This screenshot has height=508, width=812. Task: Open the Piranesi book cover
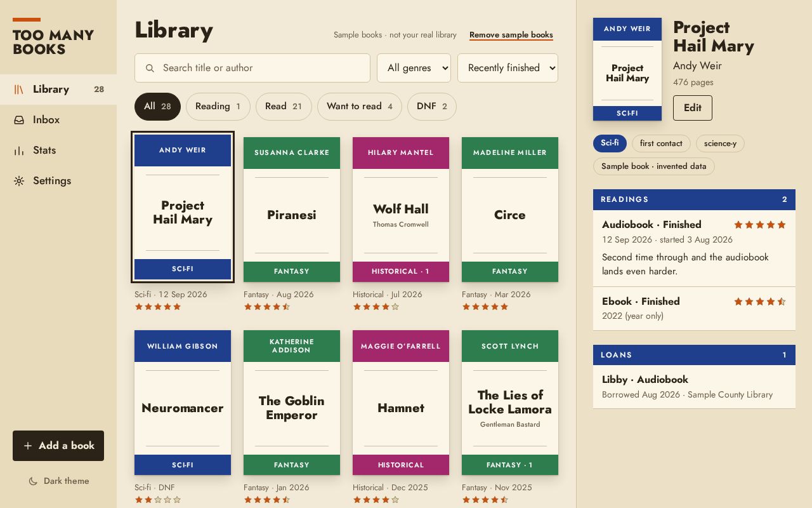coord(292,210)
